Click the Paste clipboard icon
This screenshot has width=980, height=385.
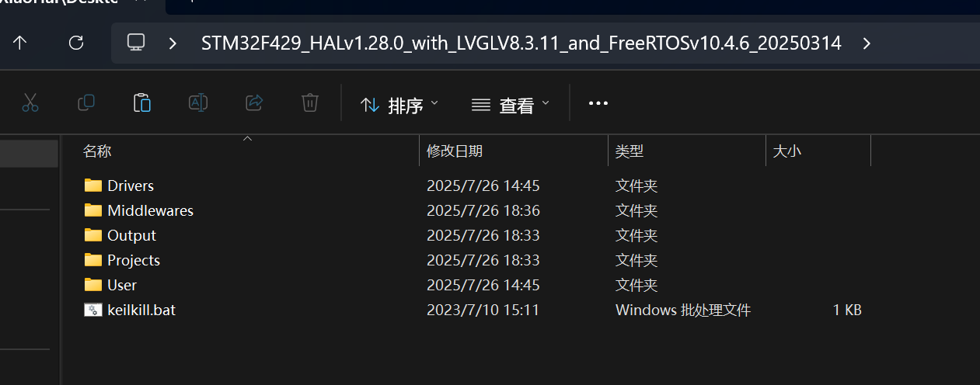tap(141, 103)
